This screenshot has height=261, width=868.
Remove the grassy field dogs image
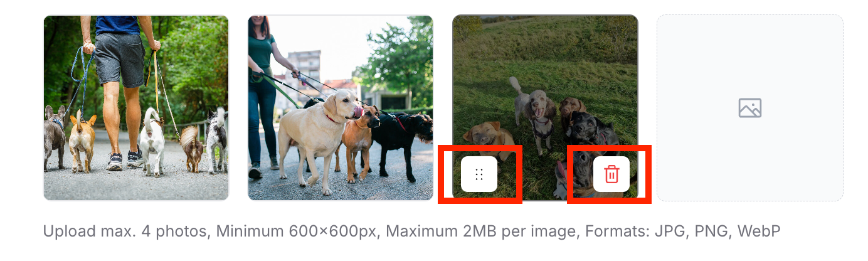click(x=611, y=174)
